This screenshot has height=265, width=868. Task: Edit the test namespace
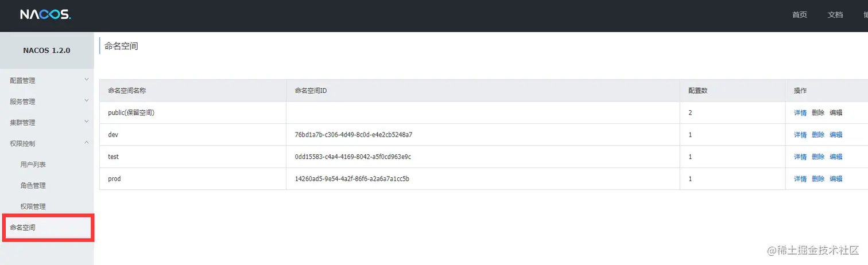point(836,157)
